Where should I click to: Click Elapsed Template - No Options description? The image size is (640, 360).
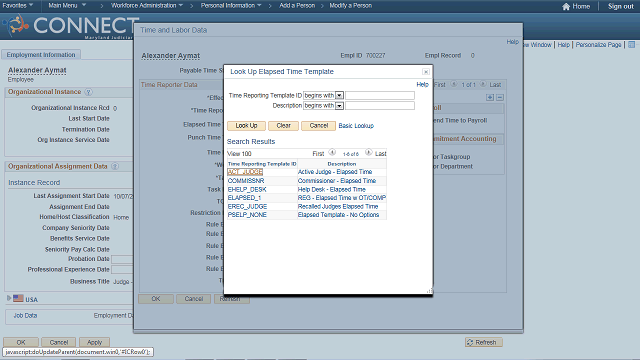pos(338,215)
